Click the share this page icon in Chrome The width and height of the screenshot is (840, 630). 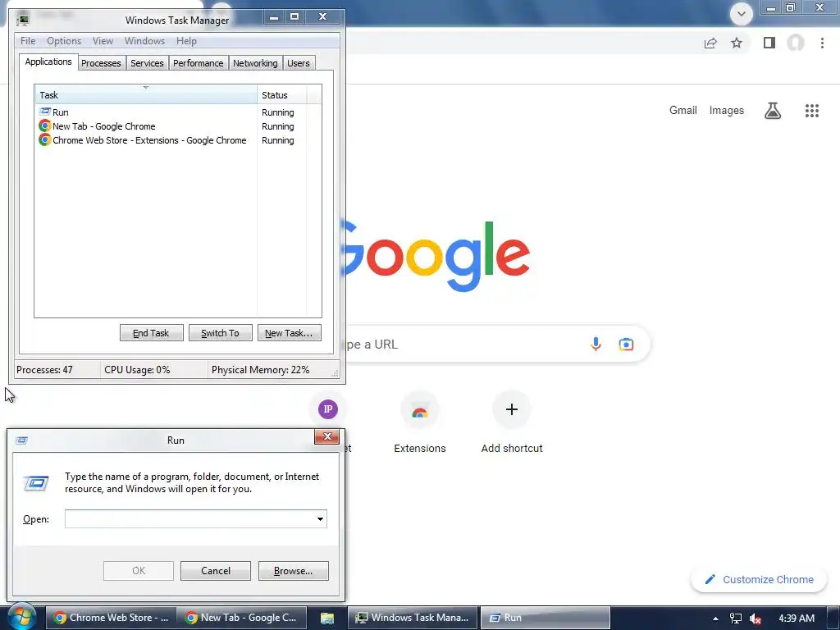pos(710,43)
